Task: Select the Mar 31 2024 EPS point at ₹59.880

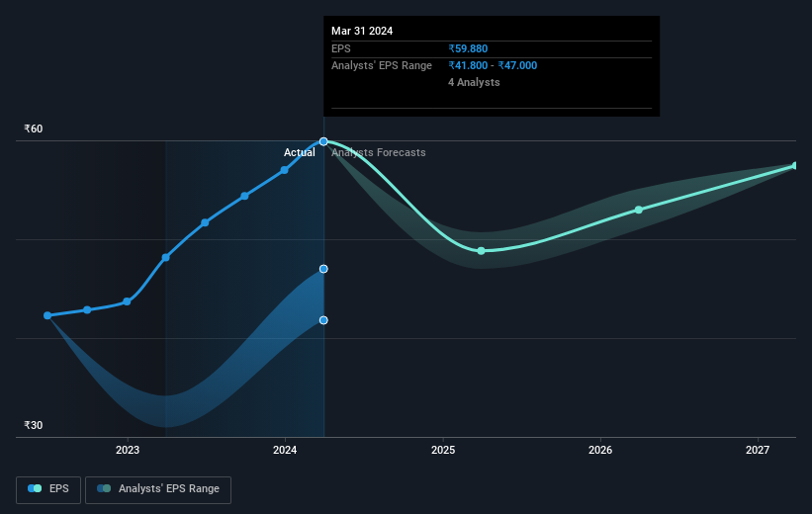Action: click(x=323, y=141)
